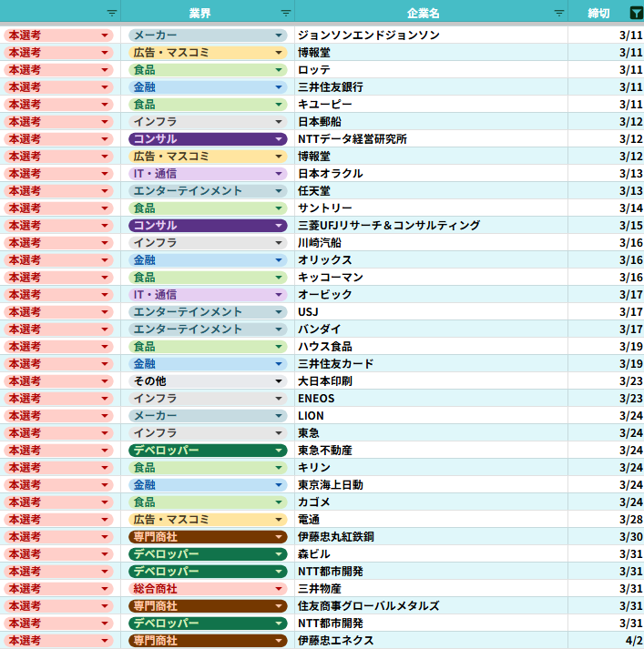Viewport: 644px width, 649px height.
Task: Select the 3/15 deadline cell for 三菱UFJリサーチ
Action: [606, 226]
